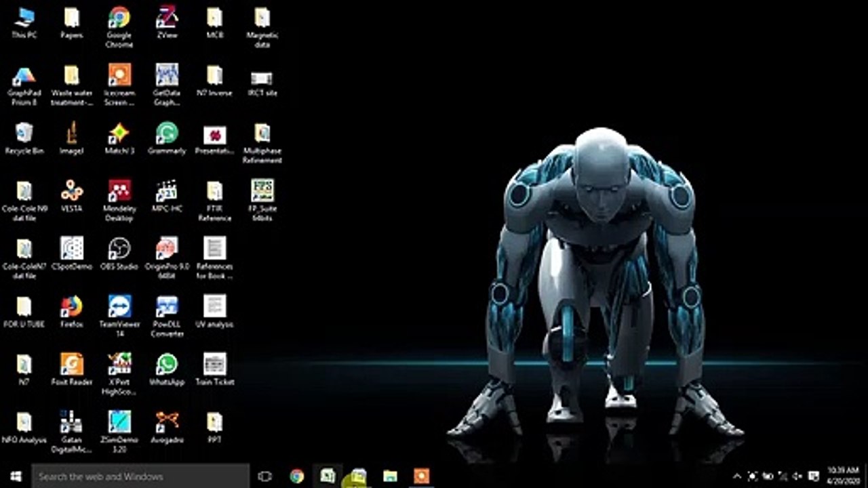Image resolution: width=868 pixels, height=488 pixels.
Task: Select the OBS Studio shortcut
Action: (119, 254)
